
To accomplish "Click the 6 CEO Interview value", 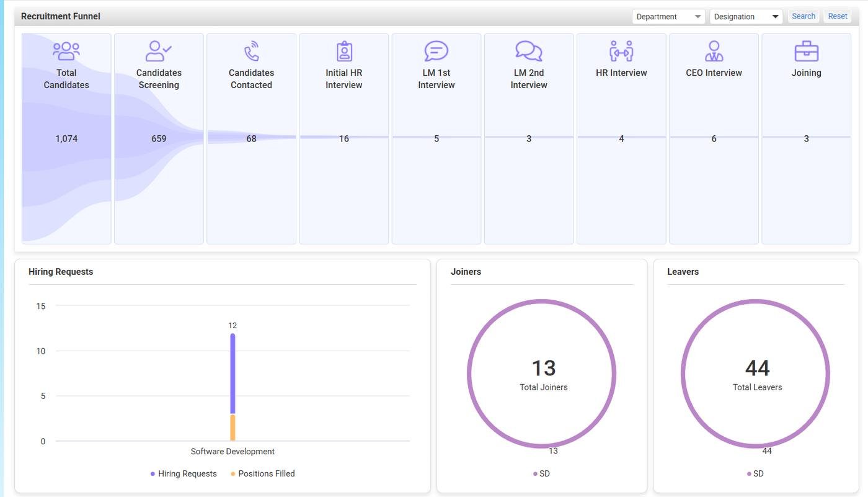I will click(x=714, y=139).
